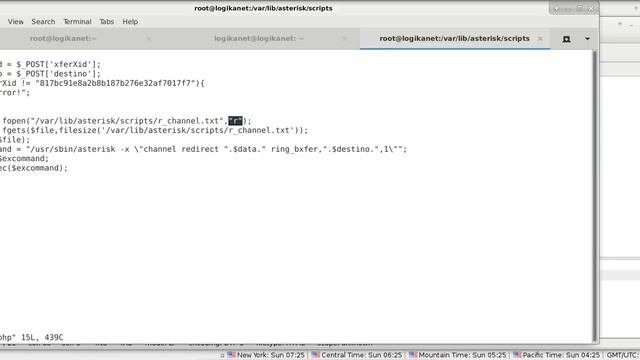Open the New York: Sun 07:25 clock
This screenshot has width=640, height=360.
(x=271, y=355)
